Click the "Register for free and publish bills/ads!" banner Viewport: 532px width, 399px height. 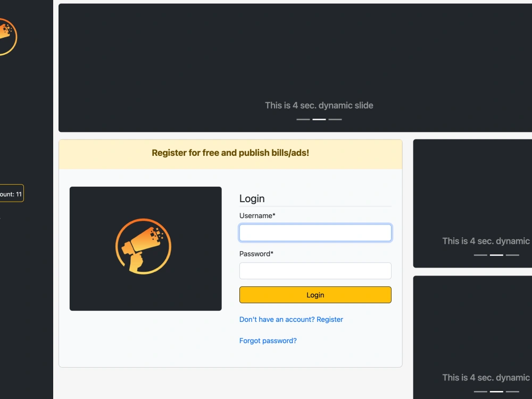click(x=230, y=153)
